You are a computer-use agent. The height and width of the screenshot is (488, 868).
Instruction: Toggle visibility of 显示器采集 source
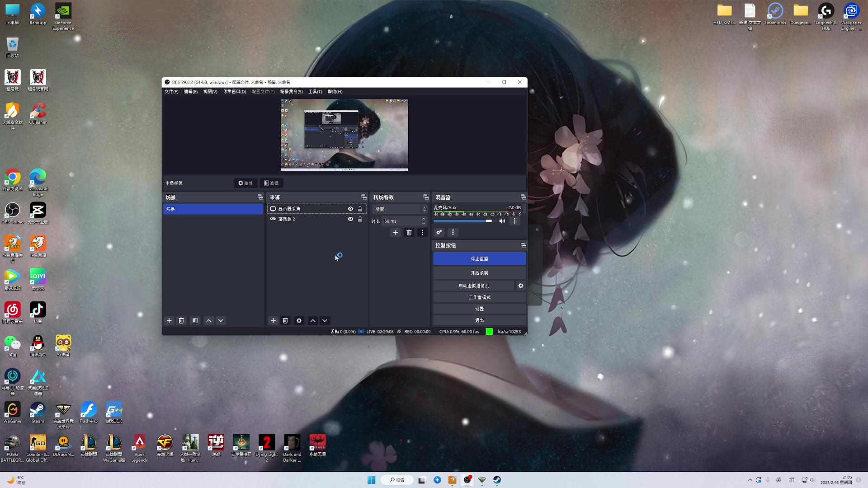(x=350, y=209)
